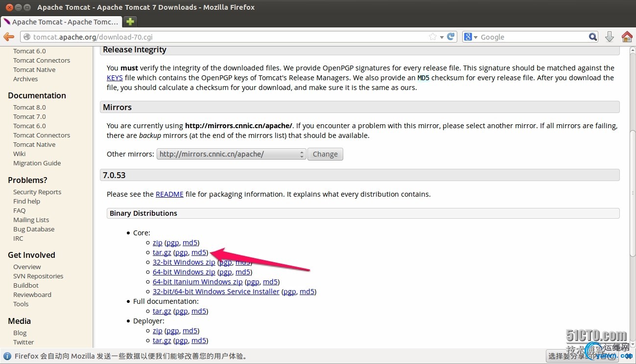Screen dimensions: 636x364
Task: Open Security Reports in the sidebar
Action: click(37, 192)
